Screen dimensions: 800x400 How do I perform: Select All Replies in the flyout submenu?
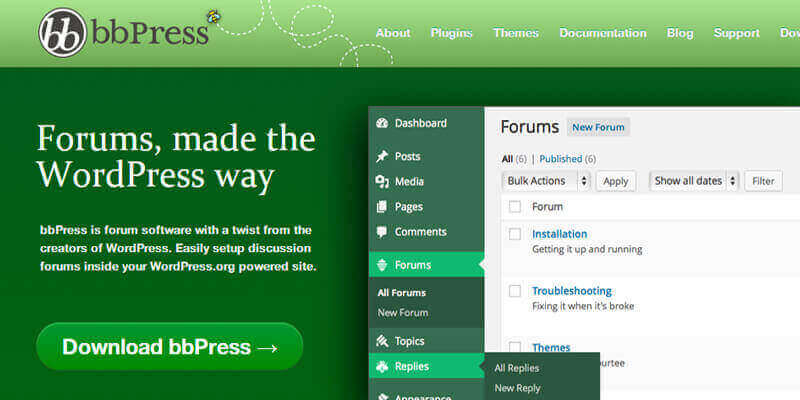(x=516, y=368)
